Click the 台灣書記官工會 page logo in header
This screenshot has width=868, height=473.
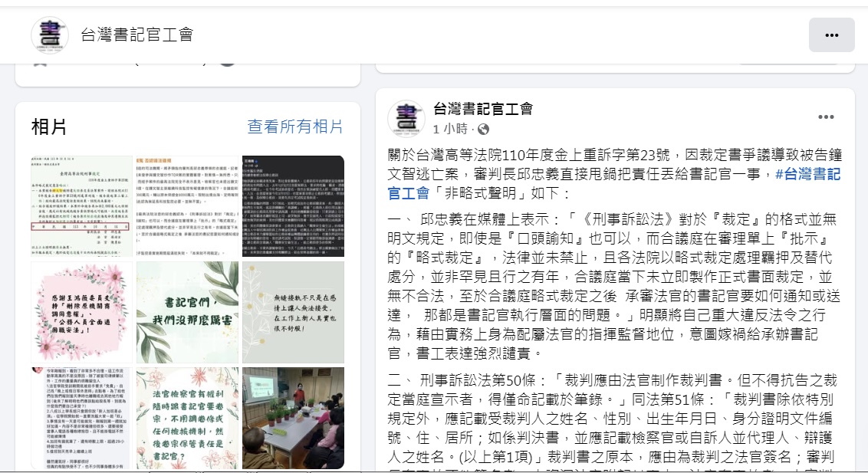click(50, 34)
